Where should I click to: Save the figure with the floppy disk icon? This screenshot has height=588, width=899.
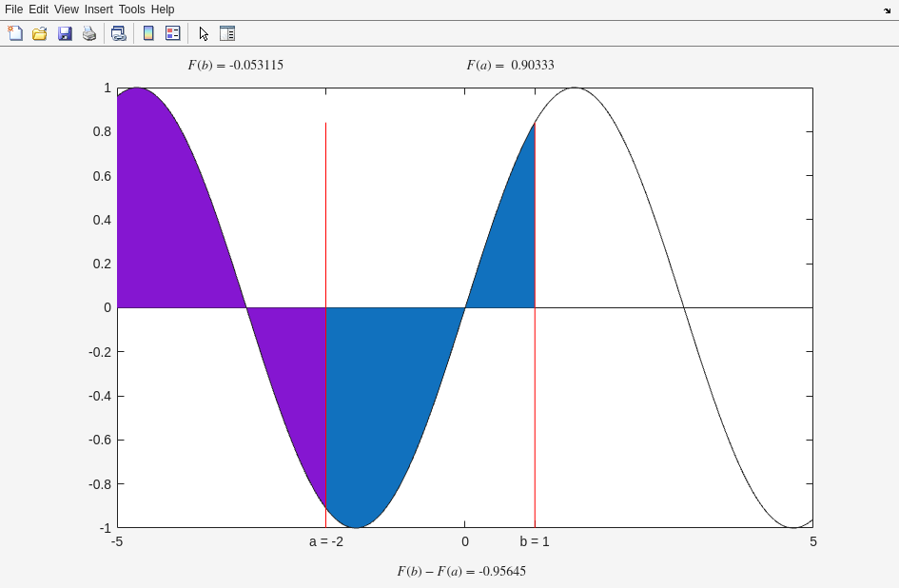pyautogui.click(x=65, y=33)
